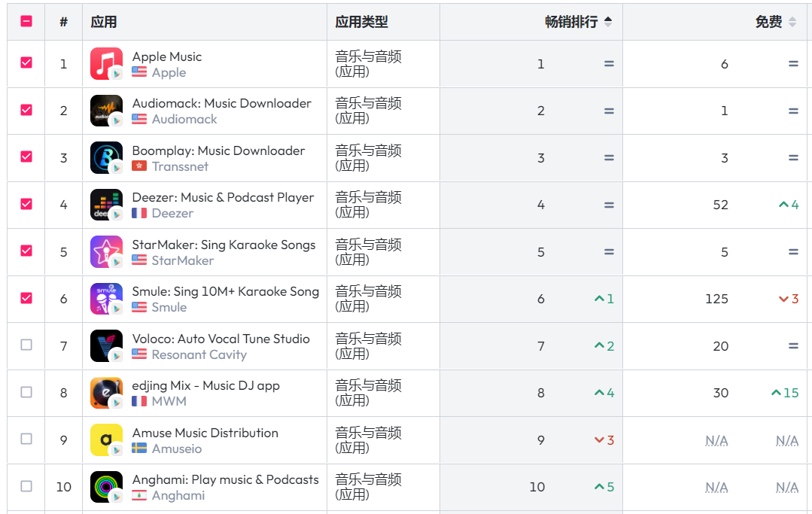Open the Deezer app icon
Viewport: 812px width, 514px height.
[x=106, y=205]
